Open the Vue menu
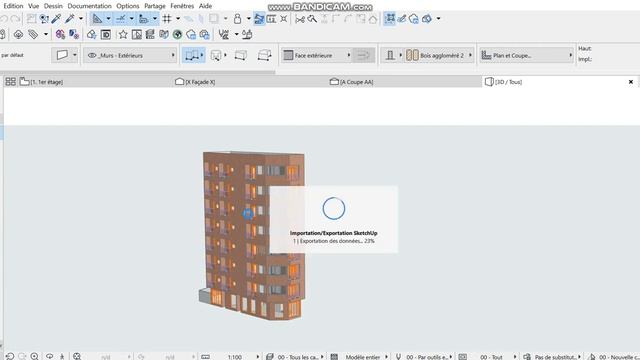Image resolution: width=640 pixels, height=360 pixels. point(33,6)
